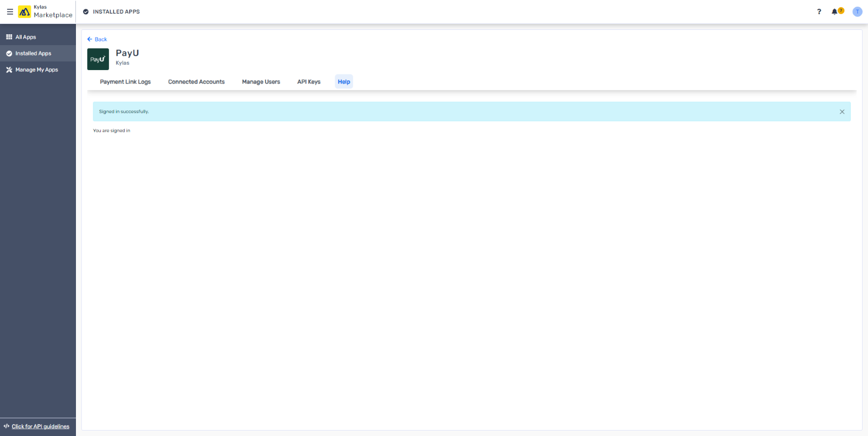This screenshot has width=868, height=436.
Task: Click the Kylas Marketplace logo
Action: point(24,11)
